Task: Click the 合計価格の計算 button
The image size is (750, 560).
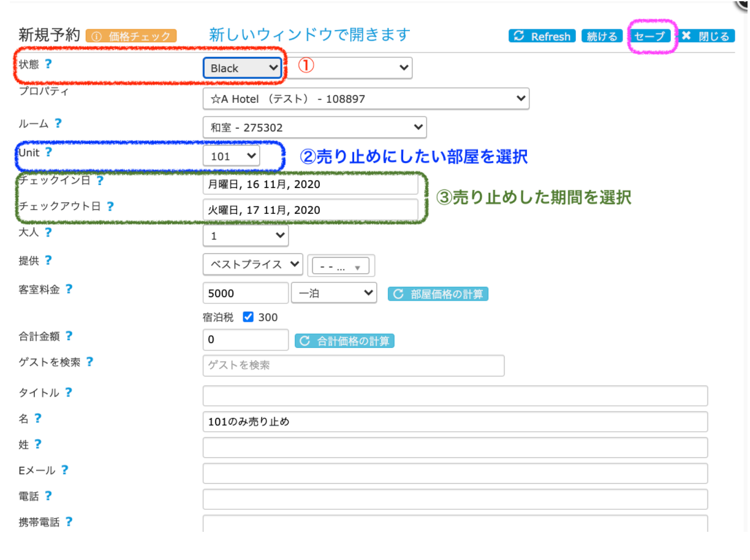Action: point(344,341)
